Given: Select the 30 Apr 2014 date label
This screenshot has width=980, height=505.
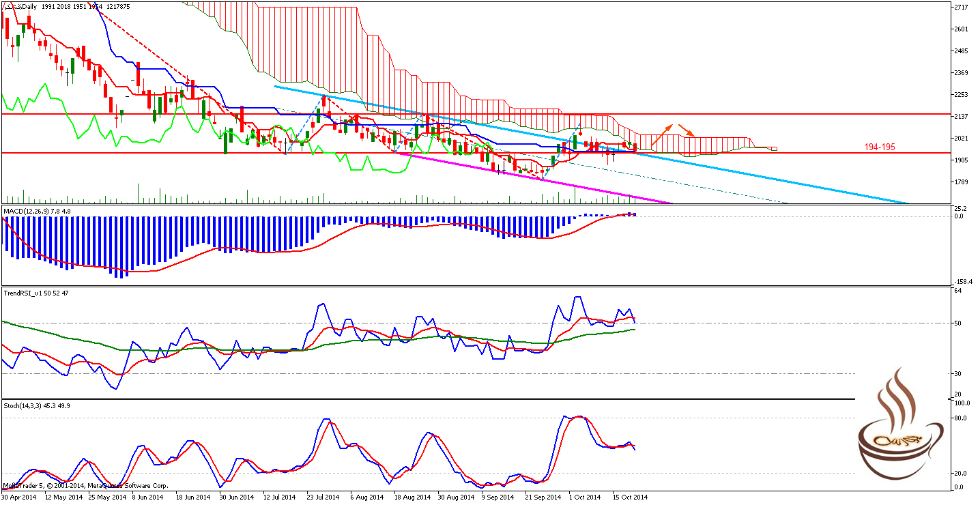Looking at the screenshot, I should point(20,497).
